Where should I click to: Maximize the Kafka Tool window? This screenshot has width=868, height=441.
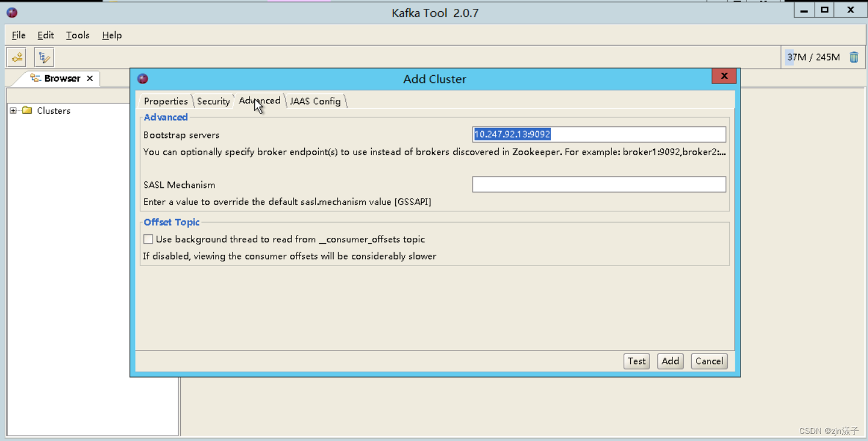[x=825, y=10]
